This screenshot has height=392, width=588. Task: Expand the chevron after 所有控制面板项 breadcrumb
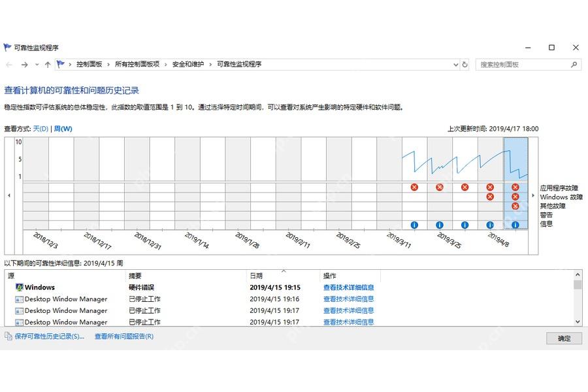point(166,65)
